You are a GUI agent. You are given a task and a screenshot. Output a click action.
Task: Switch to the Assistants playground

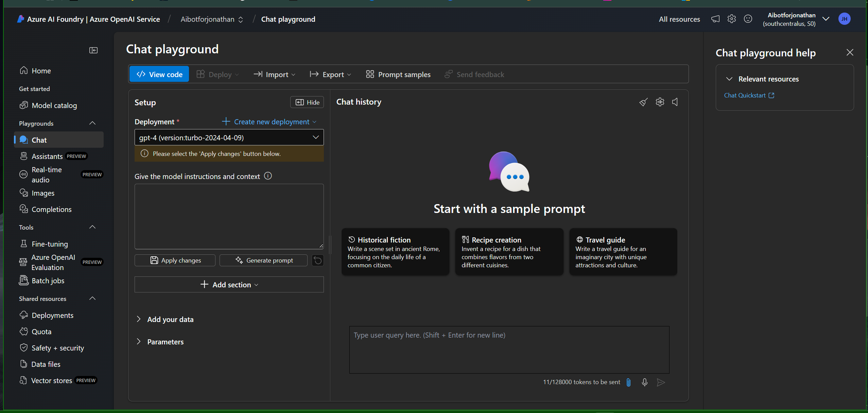[x=47, y=156]
